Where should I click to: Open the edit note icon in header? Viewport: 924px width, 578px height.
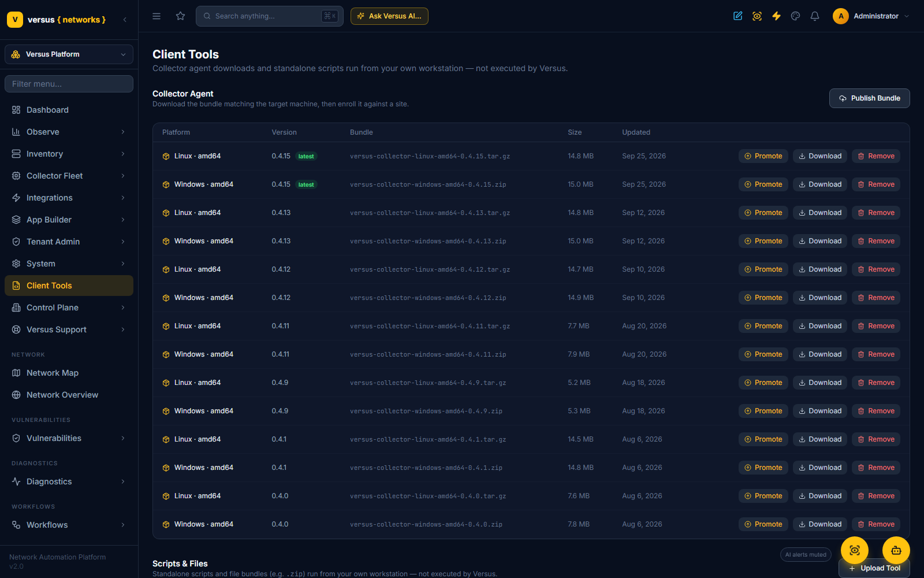coord(737,16)
